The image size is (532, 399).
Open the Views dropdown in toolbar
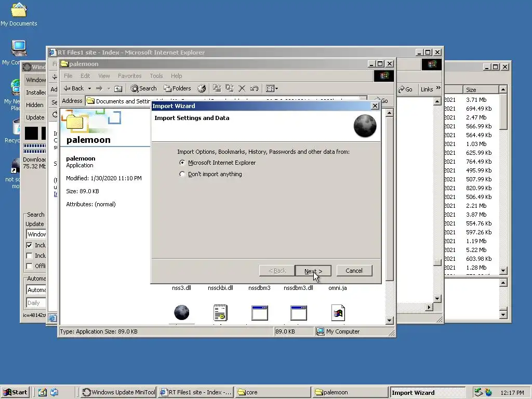coord(272,88)
